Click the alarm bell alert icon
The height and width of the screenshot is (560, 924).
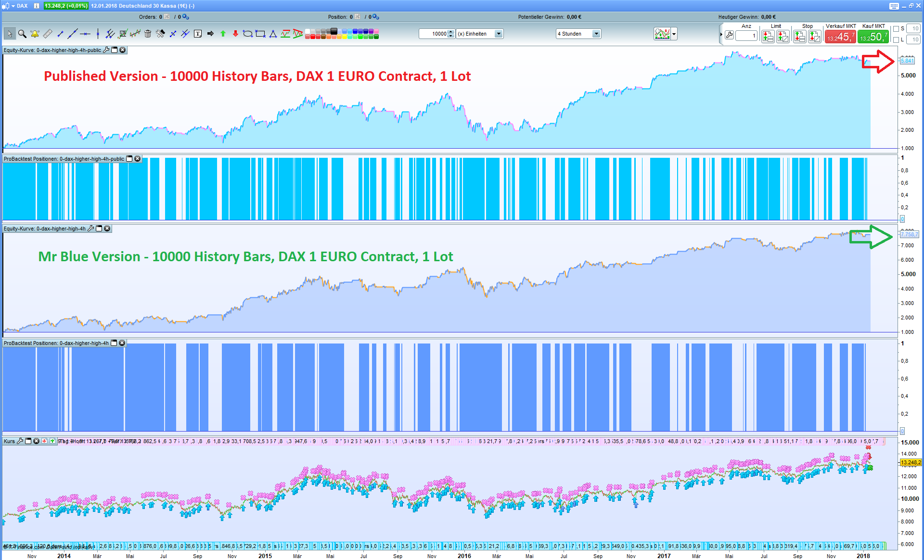coord(35,34)
